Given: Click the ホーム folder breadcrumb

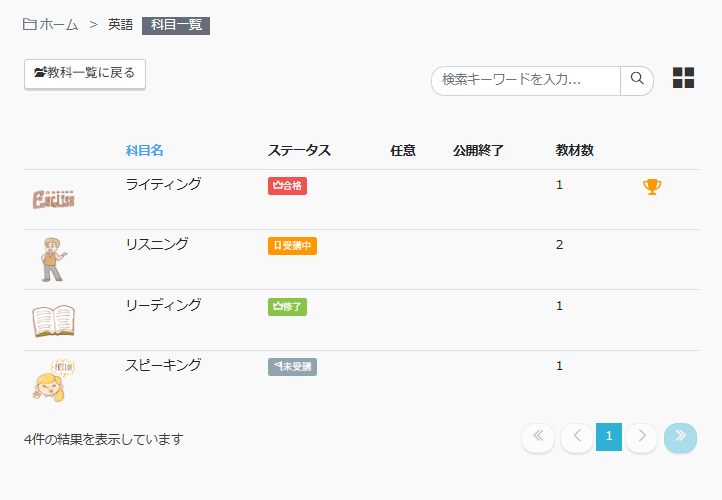Looking at the screenshot, I should pos(50,25).
